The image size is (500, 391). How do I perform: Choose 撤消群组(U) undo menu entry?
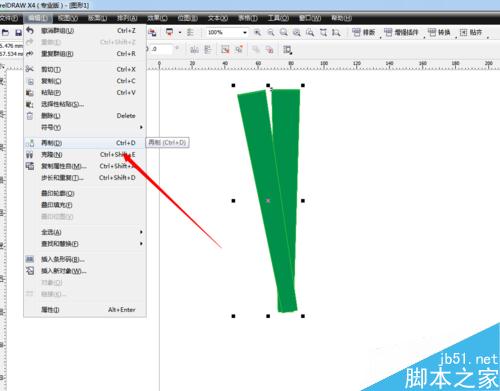pyautogui.click(x=85, y=31)
